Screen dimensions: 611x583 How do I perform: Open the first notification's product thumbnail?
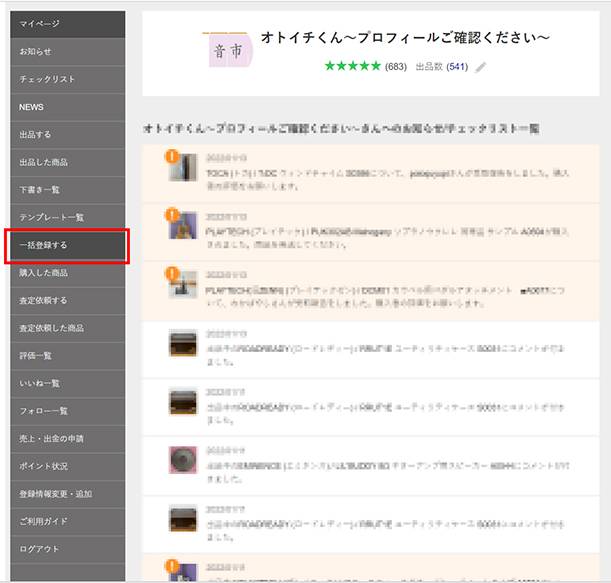[x=183, y=171]
